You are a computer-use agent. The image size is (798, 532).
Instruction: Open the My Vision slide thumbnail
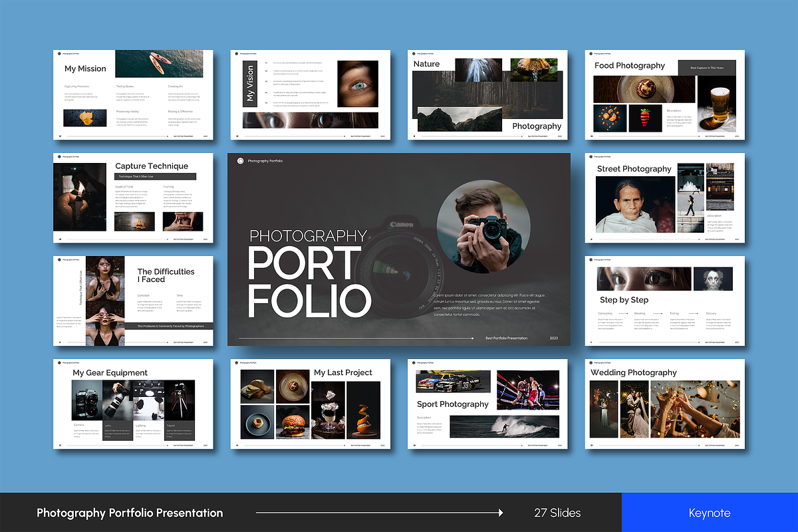(x=311, y=94)
